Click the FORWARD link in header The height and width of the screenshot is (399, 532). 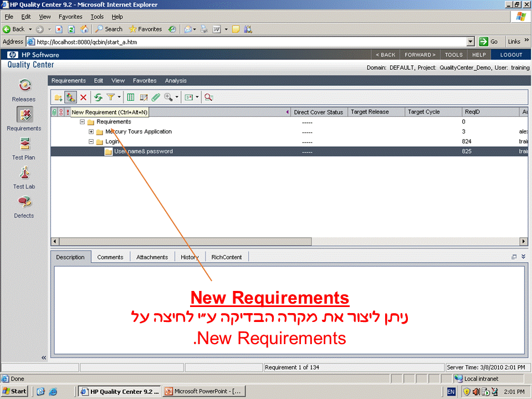click(420, 55)
